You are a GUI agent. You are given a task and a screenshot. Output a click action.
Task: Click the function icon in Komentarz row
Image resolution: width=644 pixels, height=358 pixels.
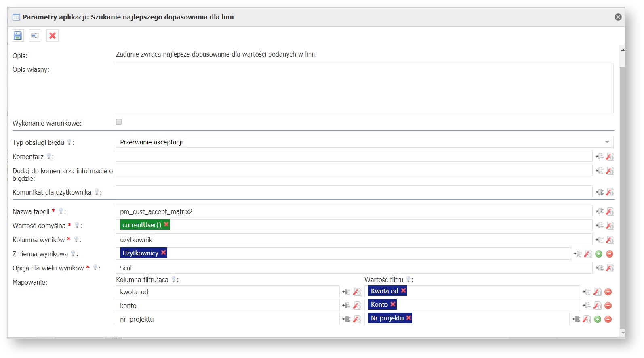(610, 157)
